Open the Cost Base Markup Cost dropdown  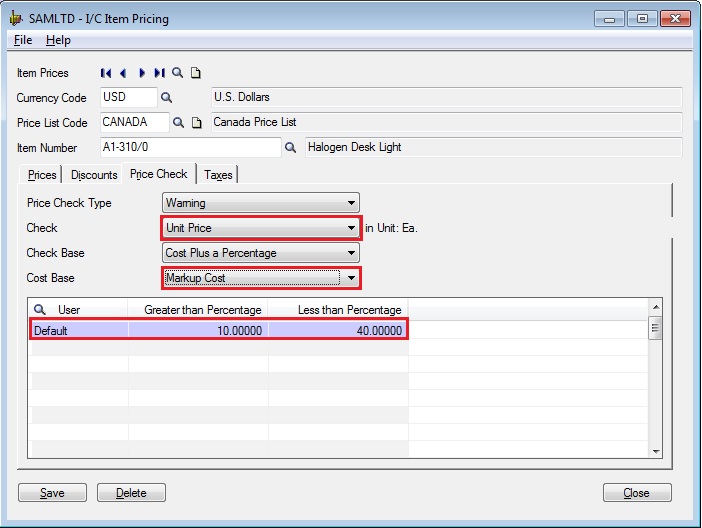(x=351, y=278)
